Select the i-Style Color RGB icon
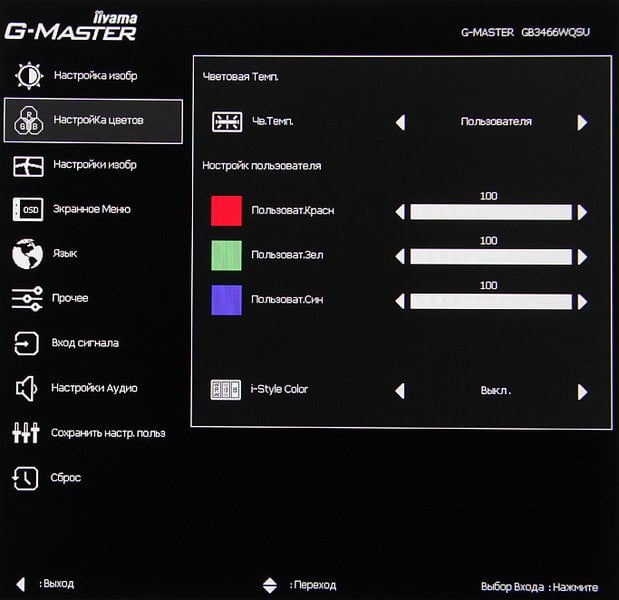This screenshot has width=619, height=600. point(226,390)
